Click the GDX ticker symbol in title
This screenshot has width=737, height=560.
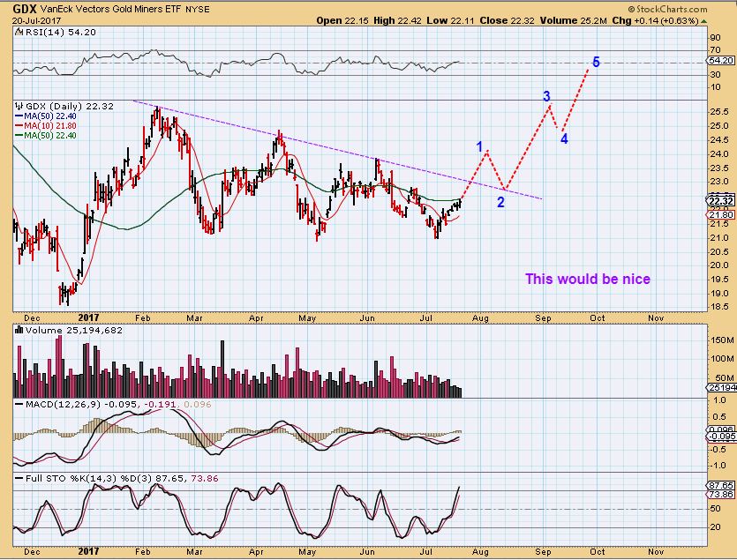[25, 7]
